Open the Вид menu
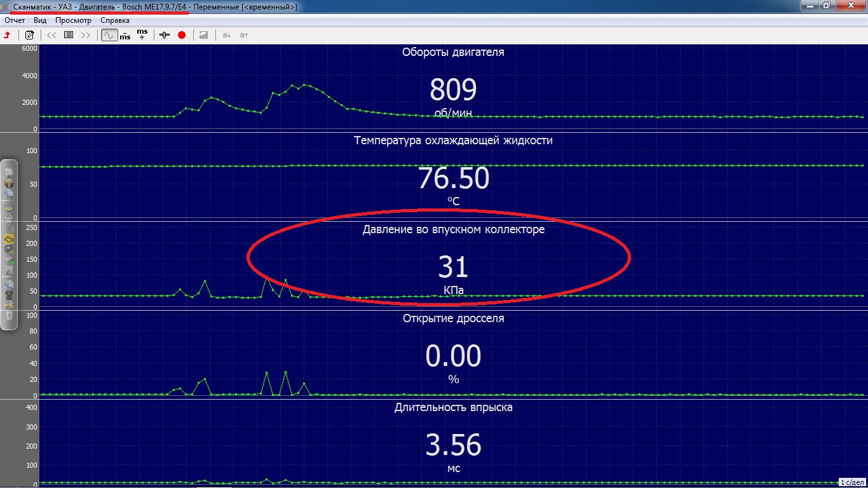 (40, 20)
